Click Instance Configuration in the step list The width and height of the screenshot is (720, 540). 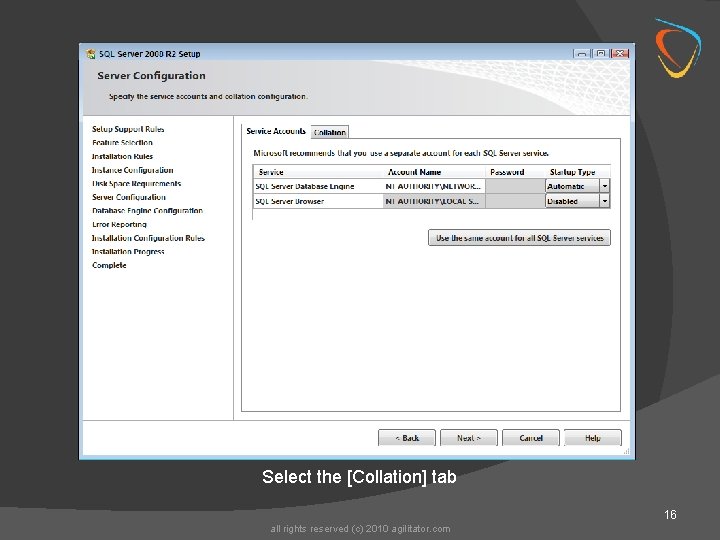click(x=133, y=170)
